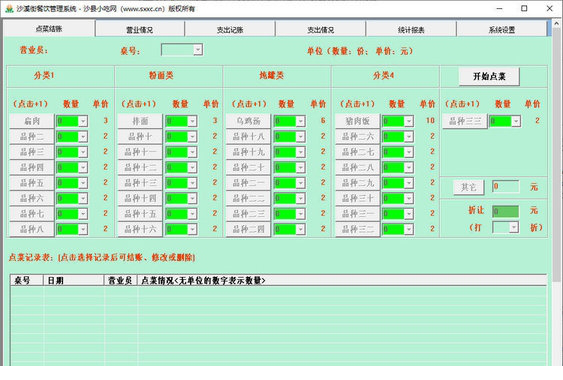The height and width of the screenshot is (380, 563).
Task: Click the 品种十八 item button
Action: click(x=248, y=136)
